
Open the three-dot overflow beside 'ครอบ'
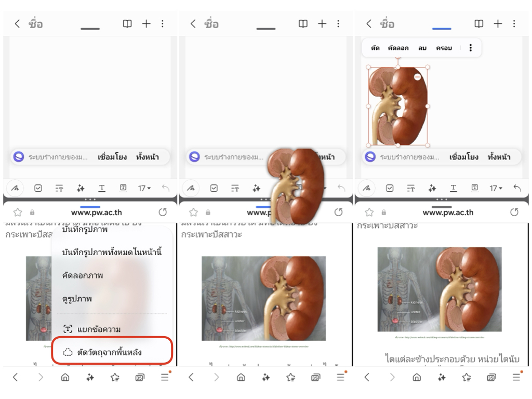tap(471, 48)
